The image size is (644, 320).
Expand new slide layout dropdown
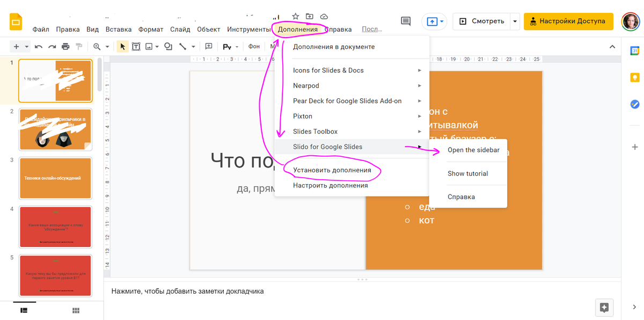[26, 47]
